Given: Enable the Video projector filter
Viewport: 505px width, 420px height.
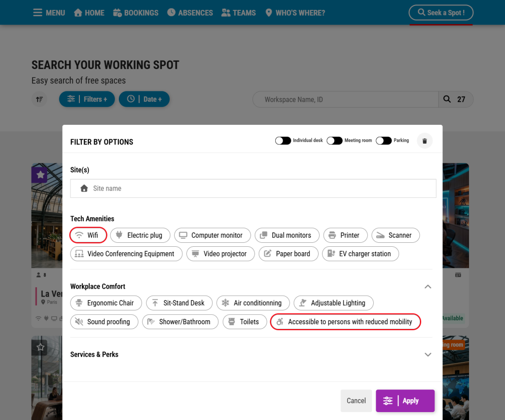Looking at the screenshot, I should (x=220, y=254).
